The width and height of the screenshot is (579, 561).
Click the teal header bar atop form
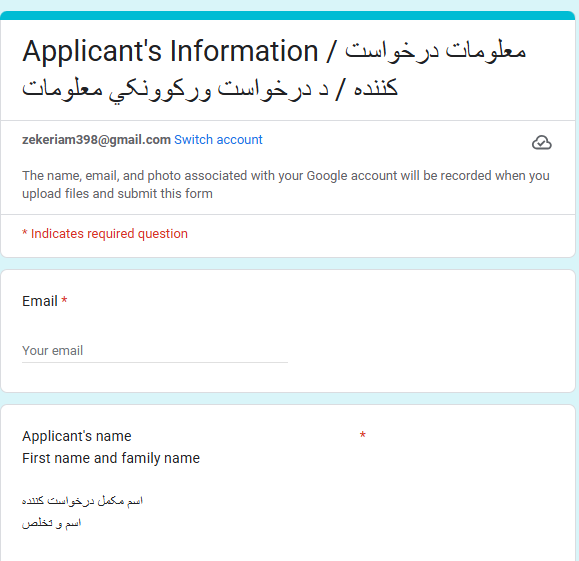point(288,15)
